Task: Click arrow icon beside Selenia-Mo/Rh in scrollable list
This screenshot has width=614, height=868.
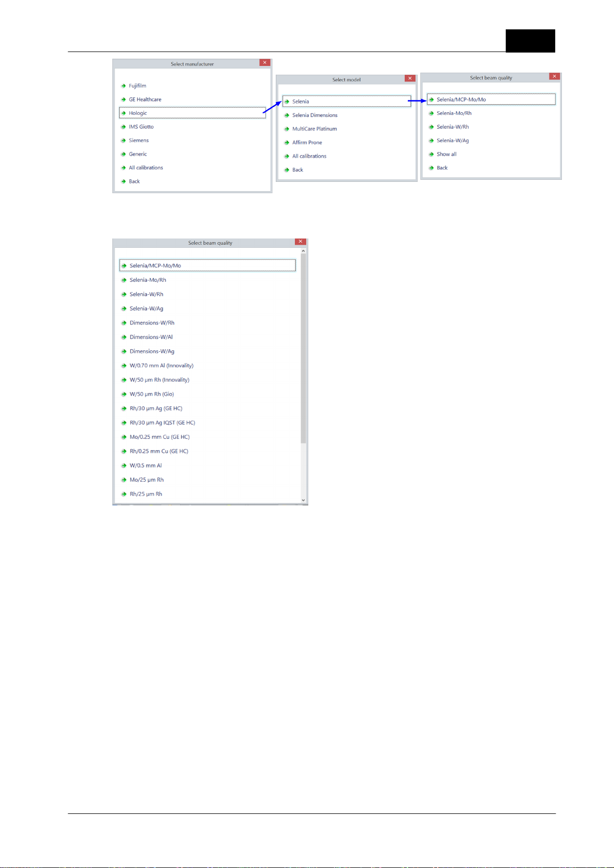Action: [124, 280]
